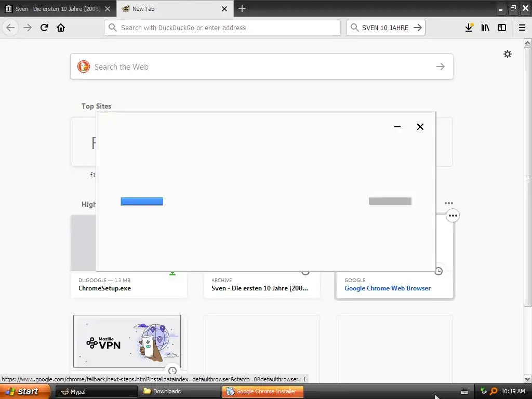Close the New Tab tab
The width and height of the screenshot is (532, 399).
click(x=224, y=9)
